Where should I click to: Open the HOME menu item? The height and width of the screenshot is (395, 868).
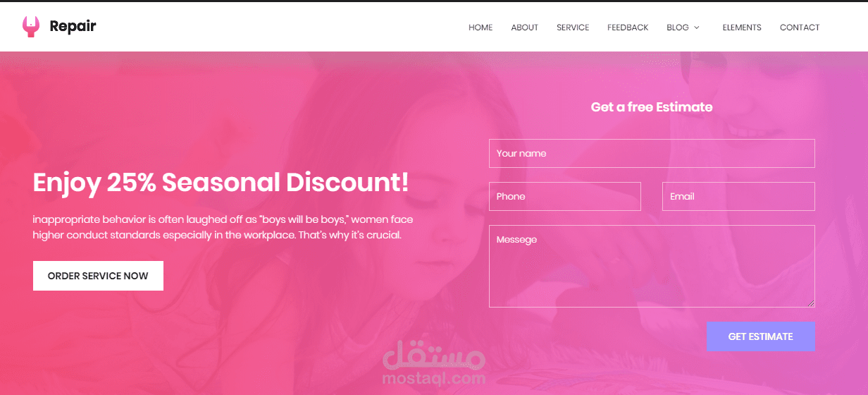click(x=480, y=28)
